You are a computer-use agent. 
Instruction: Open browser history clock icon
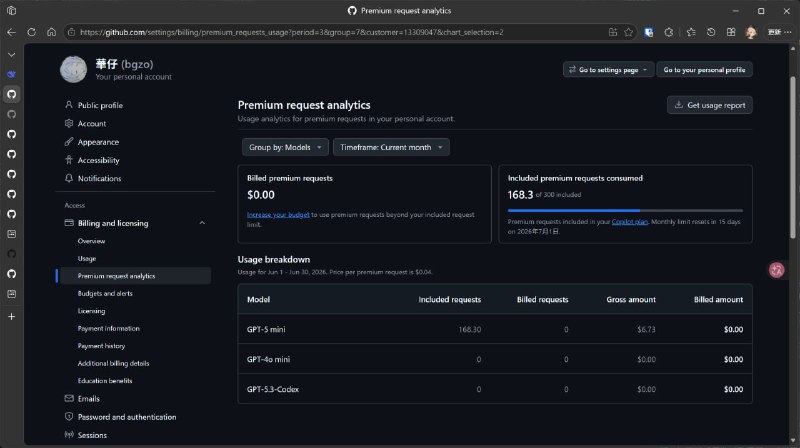[711, 32]
